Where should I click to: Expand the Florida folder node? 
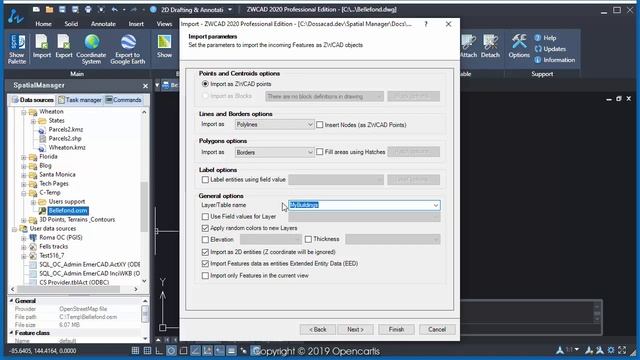[x=24, y=157]
